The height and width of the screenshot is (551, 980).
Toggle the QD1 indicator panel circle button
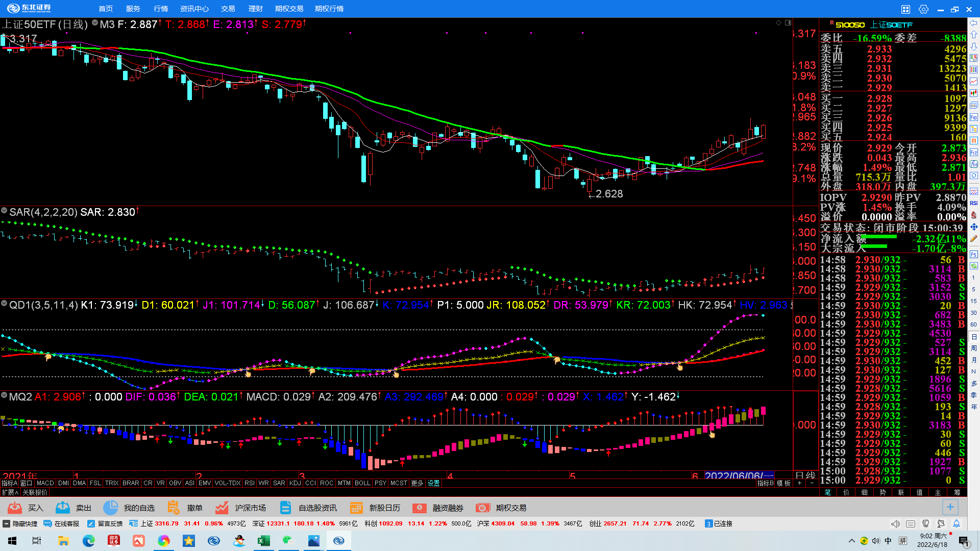[4, 304]
